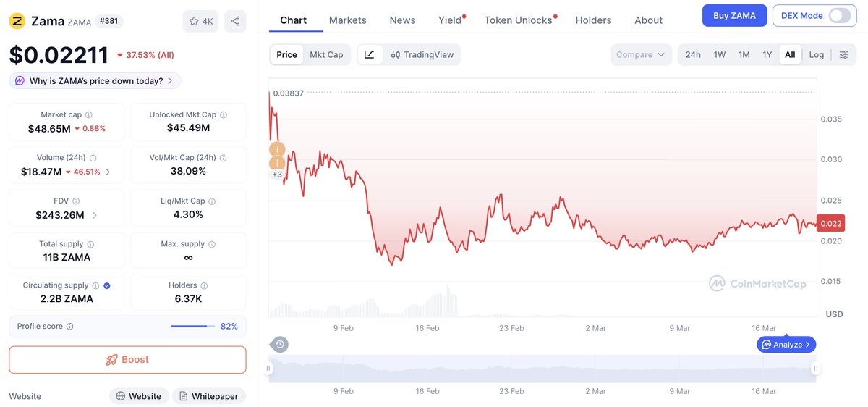Select the Mkt Cap chart toggle
Image resolution: width=868 pixels, height=407 pixels.
click(326, 54)
